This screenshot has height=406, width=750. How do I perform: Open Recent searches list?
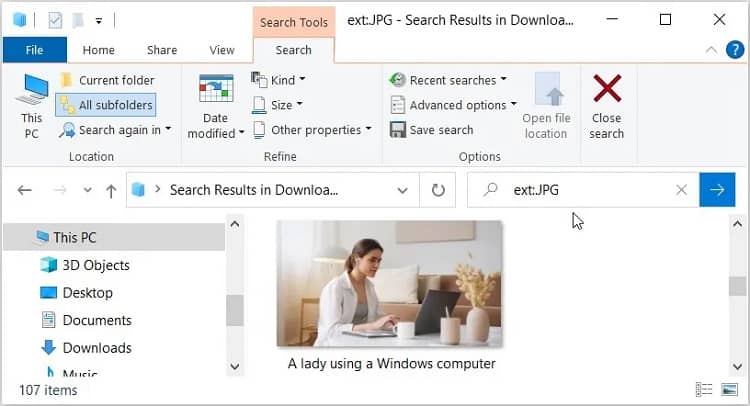[x=448, y=80]
